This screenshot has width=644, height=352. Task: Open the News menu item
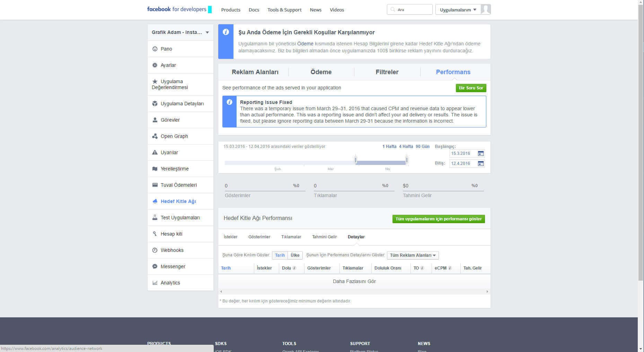pos(316,10)
